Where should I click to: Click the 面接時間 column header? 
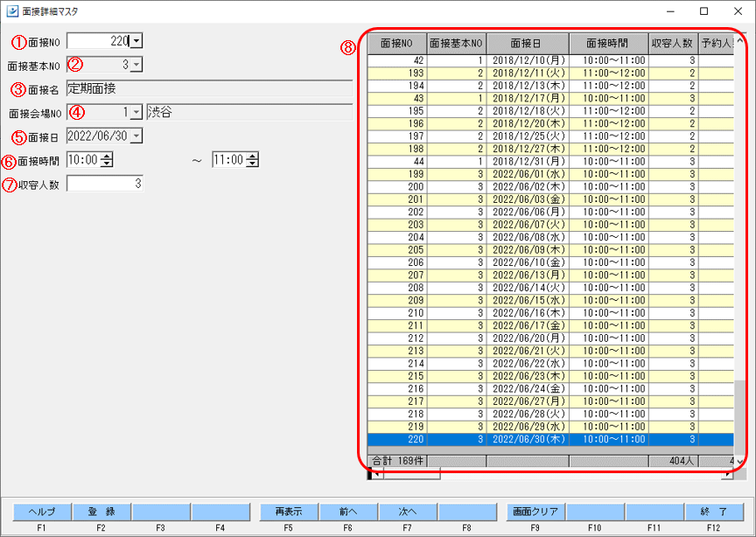pos(609,44)
